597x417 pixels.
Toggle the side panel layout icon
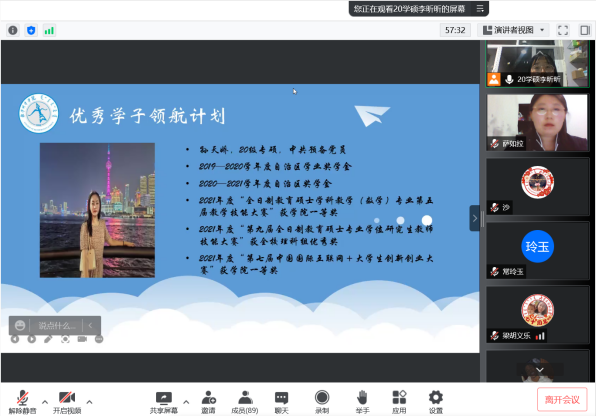click(x=584, y=30)
